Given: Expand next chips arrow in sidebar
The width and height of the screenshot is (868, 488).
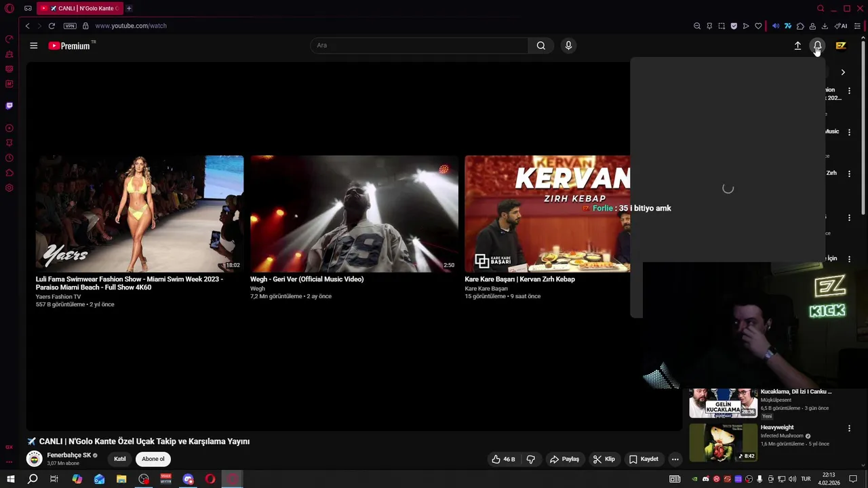Looking at the screenshot, I should tap(843, 72).
